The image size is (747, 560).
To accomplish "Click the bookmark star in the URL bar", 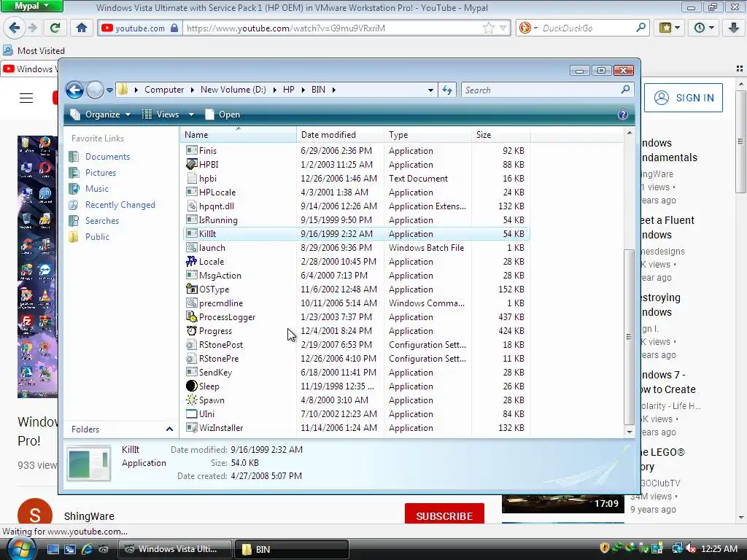I will tap(488, 28).
